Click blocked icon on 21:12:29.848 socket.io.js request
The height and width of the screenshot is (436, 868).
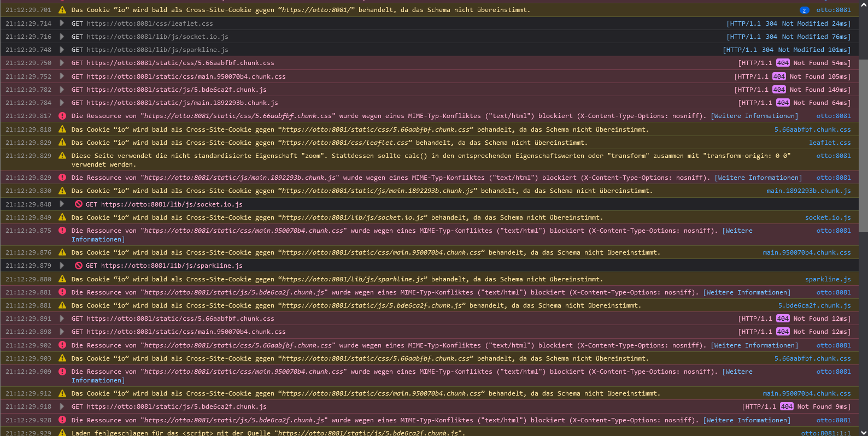coord(79,204)
